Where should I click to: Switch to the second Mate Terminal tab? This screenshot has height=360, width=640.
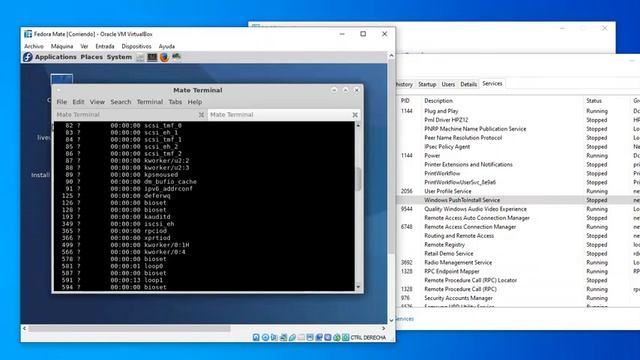pos(284,115)
